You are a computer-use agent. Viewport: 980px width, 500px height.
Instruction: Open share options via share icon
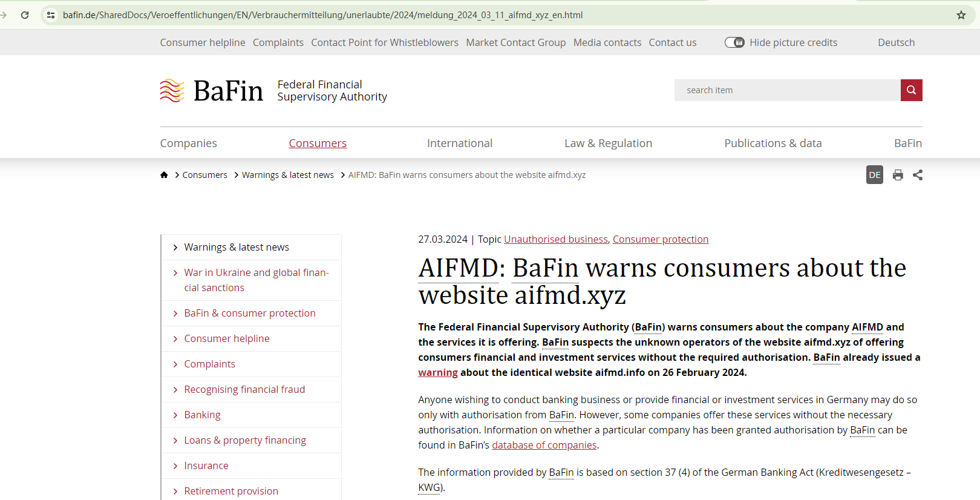click(918, 175)
